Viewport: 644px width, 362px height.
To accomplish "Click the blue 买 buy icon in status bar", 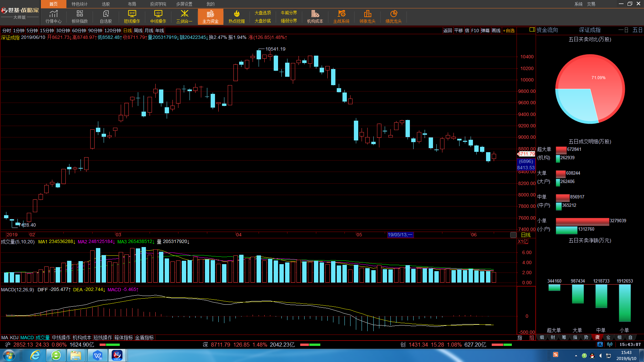I will pyautogui.click(x=600, y=344).
